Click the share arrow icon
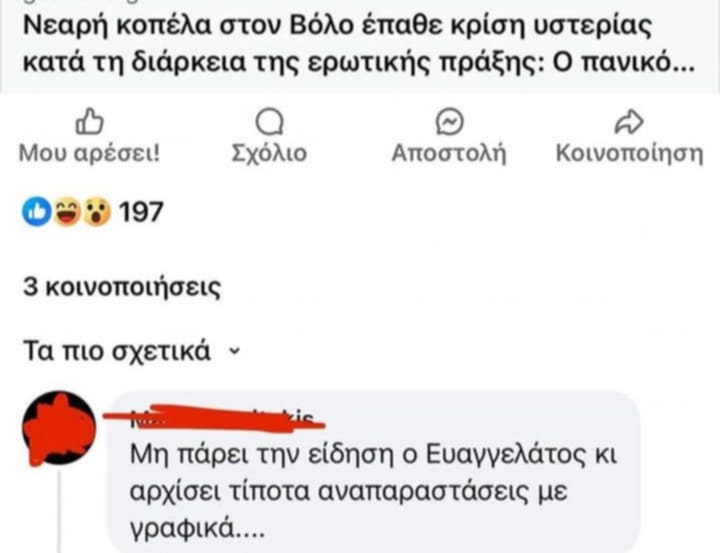Image resolution: width=720 pixels, height=553 pixels. tap(628, 122)
